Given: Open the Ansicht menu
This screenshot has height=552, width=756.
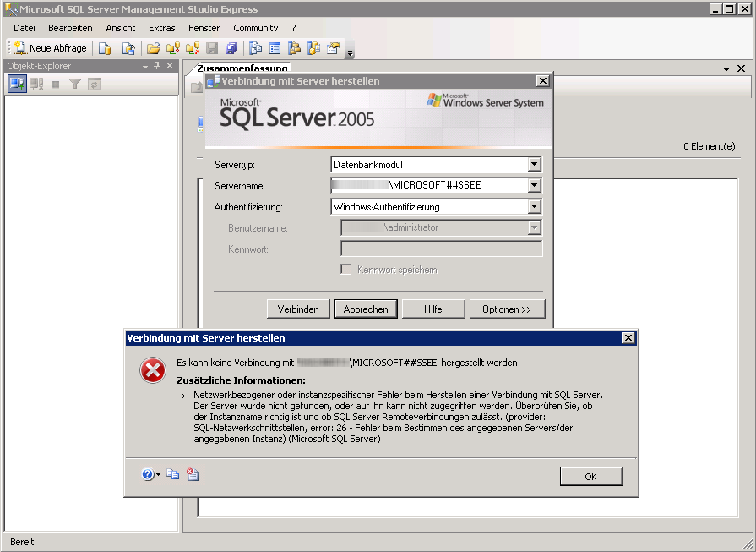Looking at the screenshot, I should click(x=121, y=28).
